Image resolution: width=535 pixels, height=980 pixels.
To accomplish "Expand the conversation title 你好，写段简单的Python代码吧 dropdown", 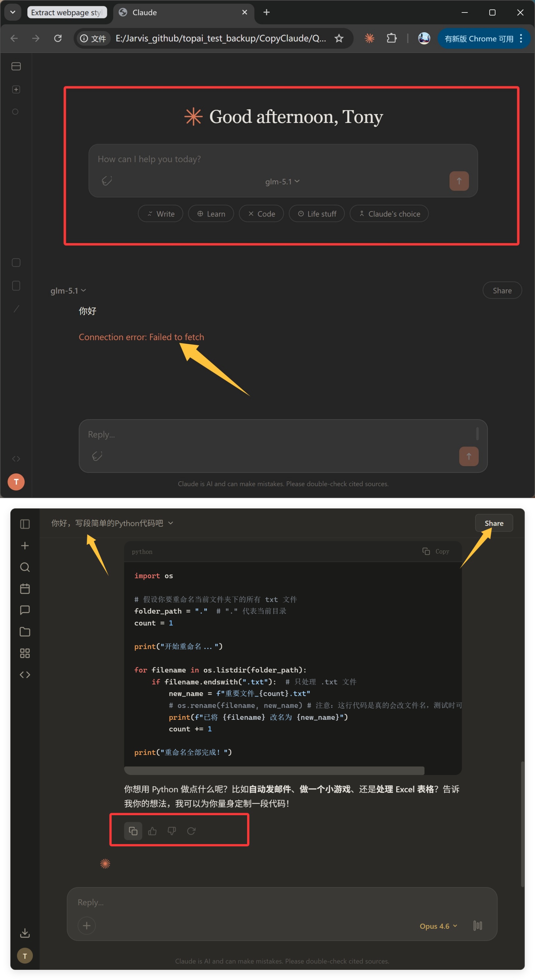I will 112,523.
